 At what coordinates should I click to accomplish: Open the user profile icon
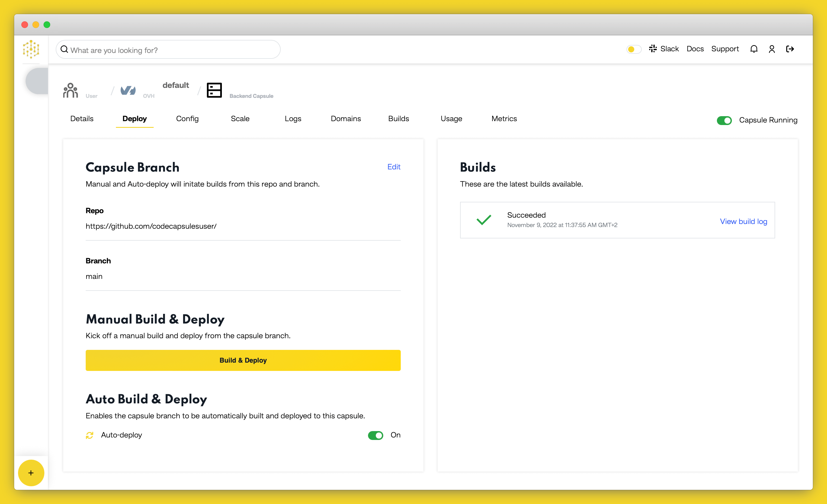[x=772, y=49]
